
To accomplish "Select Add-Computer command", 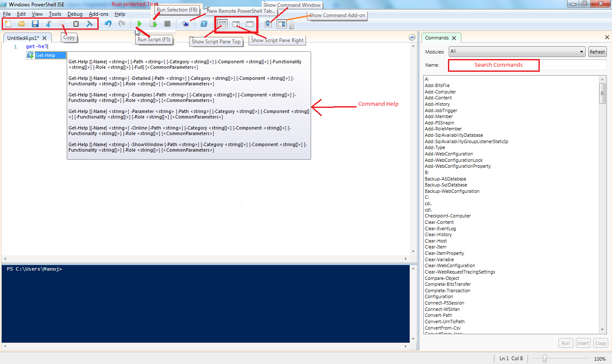I will [x=440, y=92].
